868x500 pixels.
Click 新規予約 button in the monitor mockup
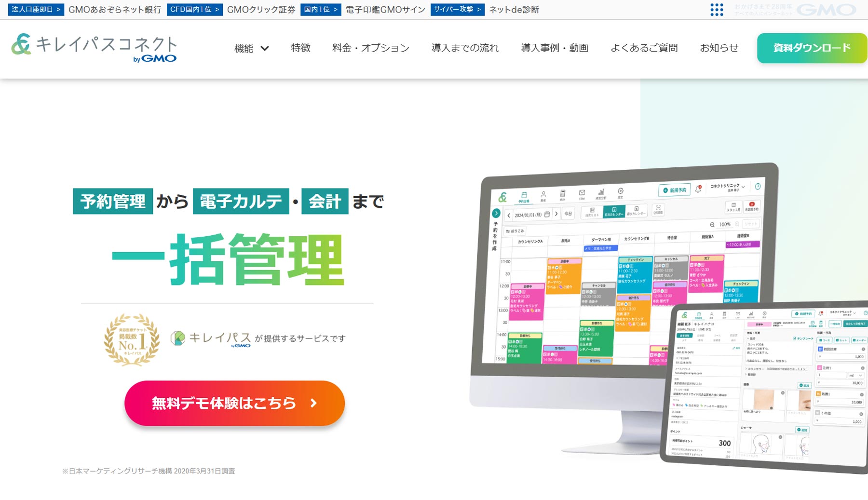675,190
